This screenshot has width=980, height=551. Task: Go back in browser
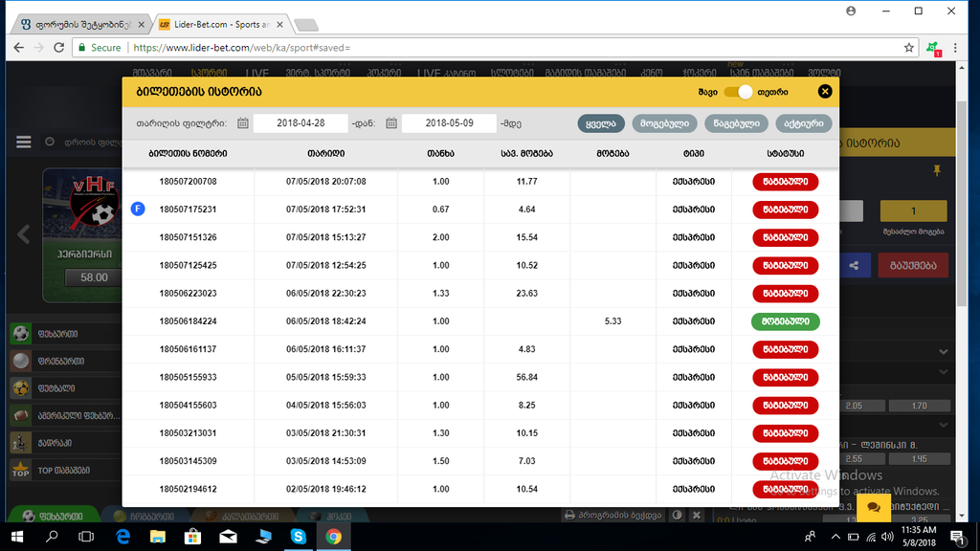pos(19,48)
